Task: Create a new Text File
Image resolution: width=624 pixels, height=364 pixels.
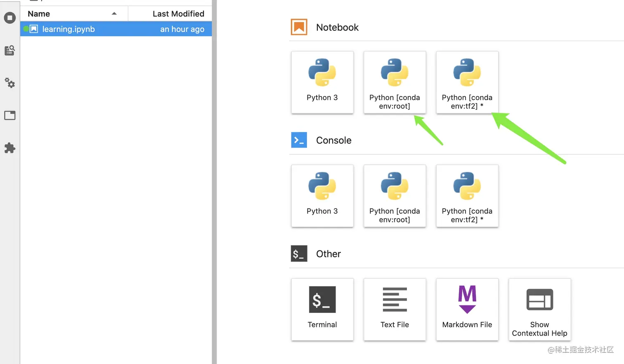Action: tap(395, 309)
